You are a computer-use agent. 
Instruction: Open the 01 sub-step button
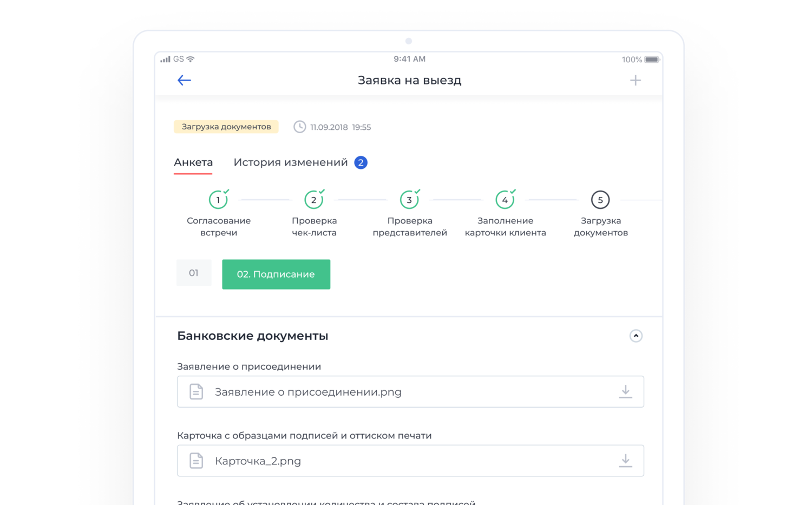click(194, 273)
